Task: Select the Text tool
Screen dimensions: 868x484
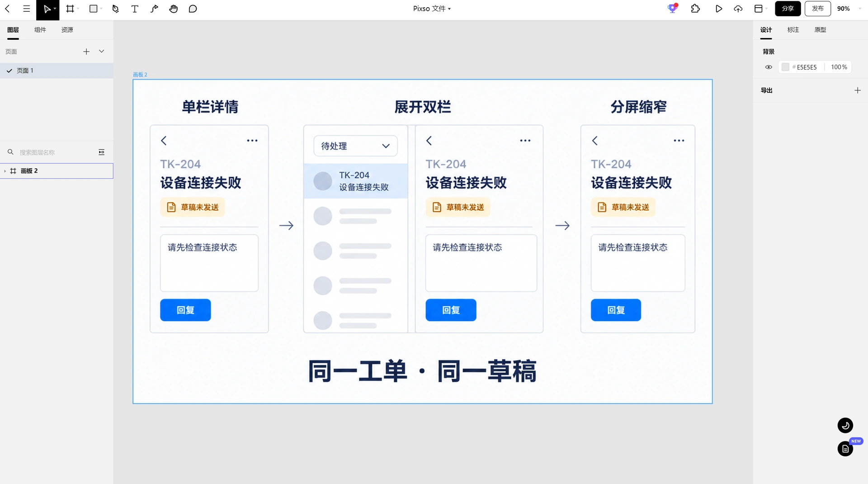Action: tap(135, 9)
